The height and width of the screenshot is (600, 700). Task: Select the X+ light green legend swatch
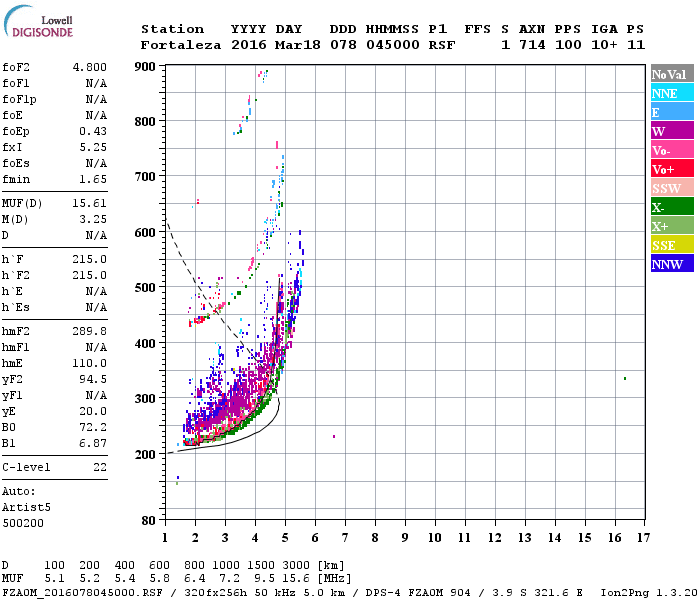point(672,226)
